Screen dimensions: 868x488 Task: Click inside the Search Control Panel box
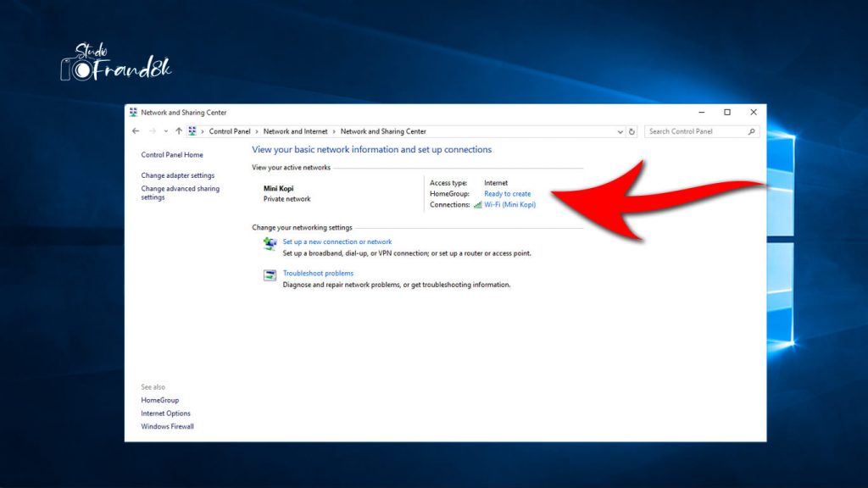click(695, 131)
